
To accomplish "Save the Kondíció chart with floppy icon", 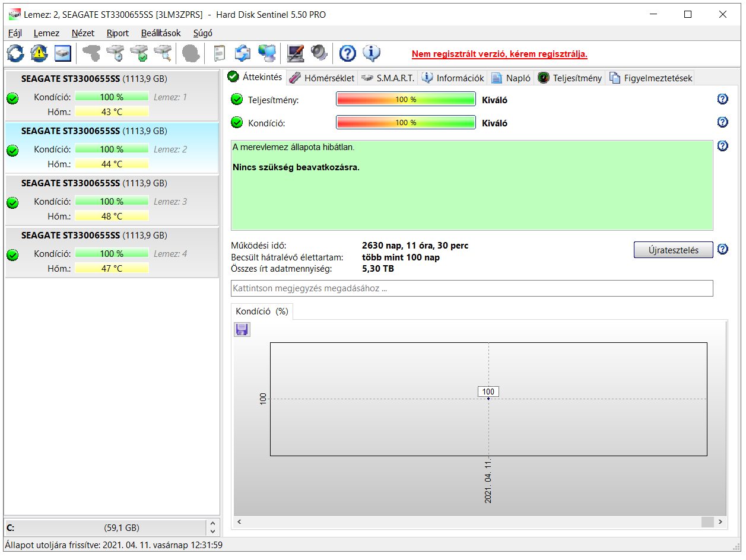I will click(242, 330).
